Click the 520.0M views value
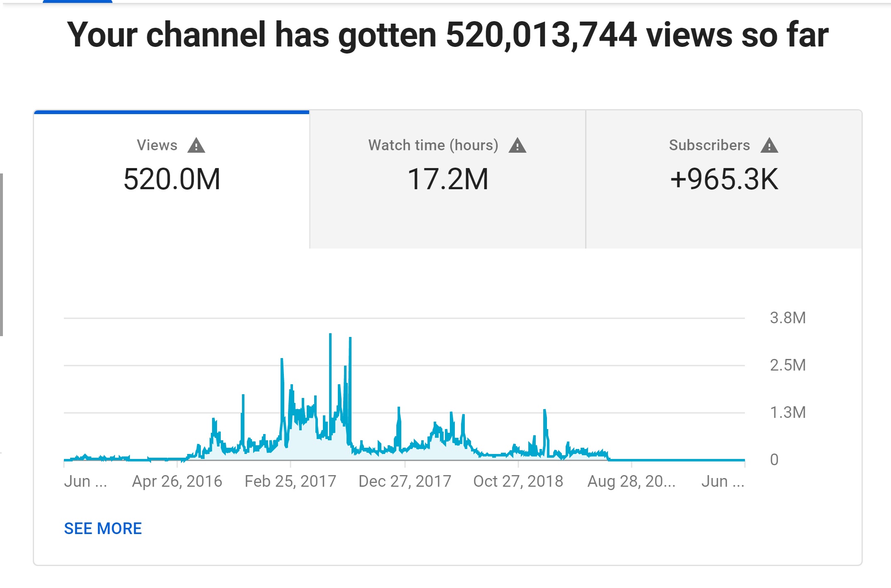 coord(172,179)
